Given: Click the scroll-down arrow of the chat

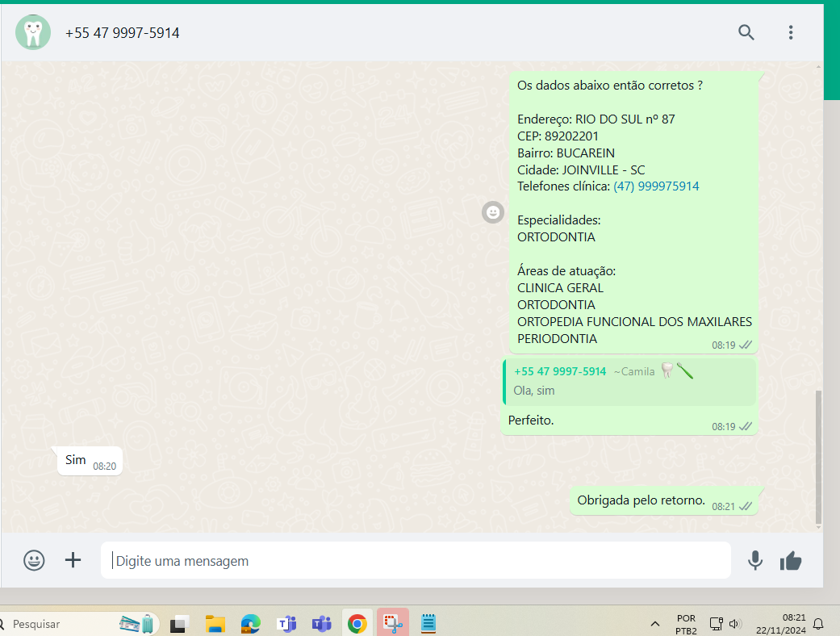Looking at the screenshot, I should [818, 528].
